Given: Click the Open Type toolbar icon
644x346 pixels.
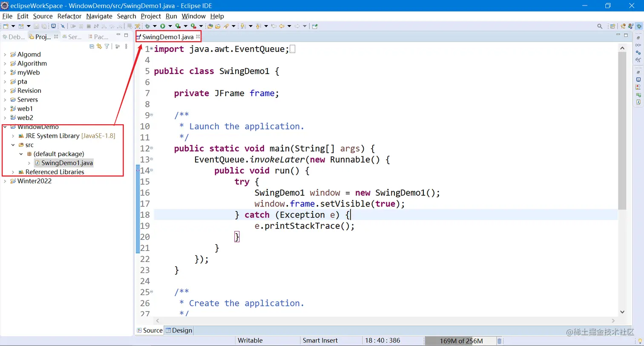Looking at the screenshot, I should (210, 26).
